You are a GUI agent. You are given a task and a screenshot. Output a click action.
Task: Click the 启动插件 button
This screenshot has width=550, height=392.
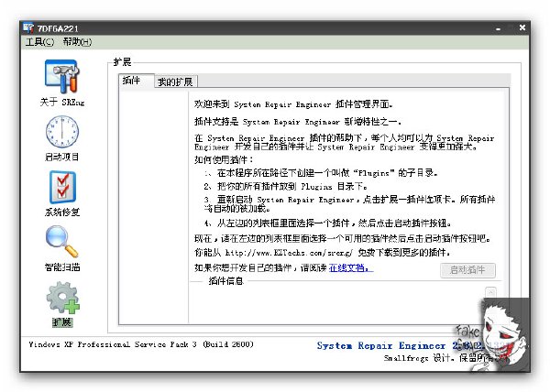(467, 270)
